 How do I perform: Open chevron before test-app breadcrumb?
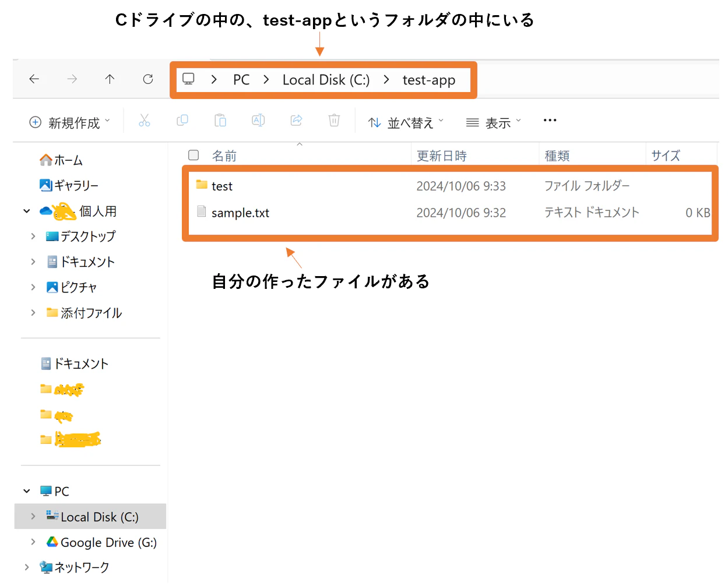pos(386,79)
